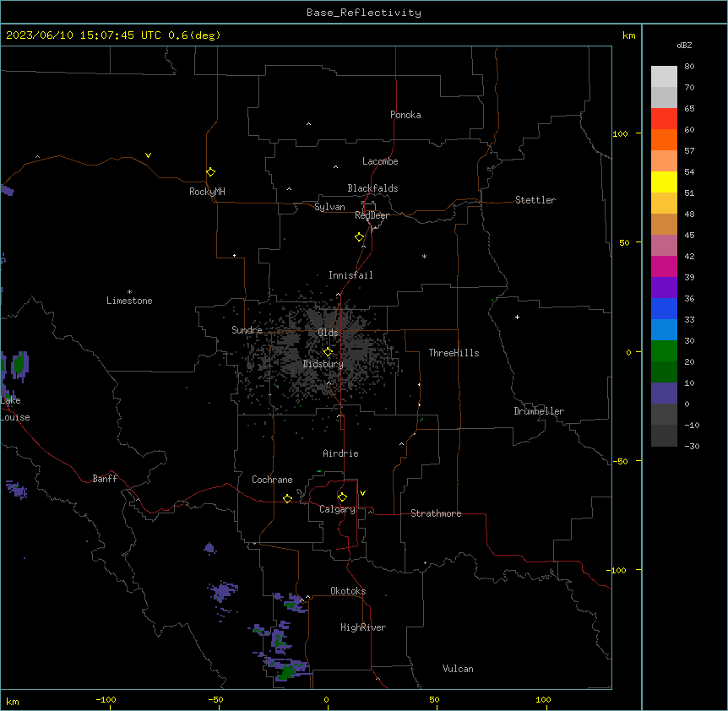Click the Calgary label

(x=337, y=509)
